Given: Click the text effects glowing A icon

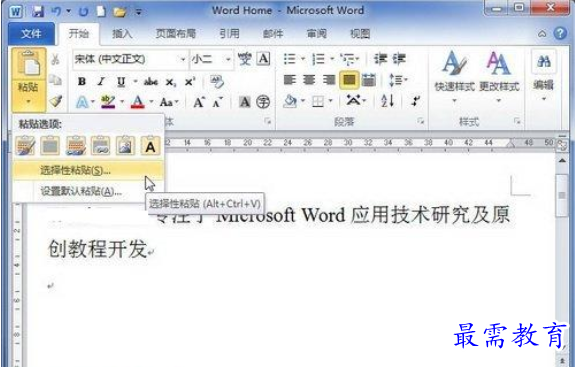Looking at the screenshot, I should click(x=82, y=102).
